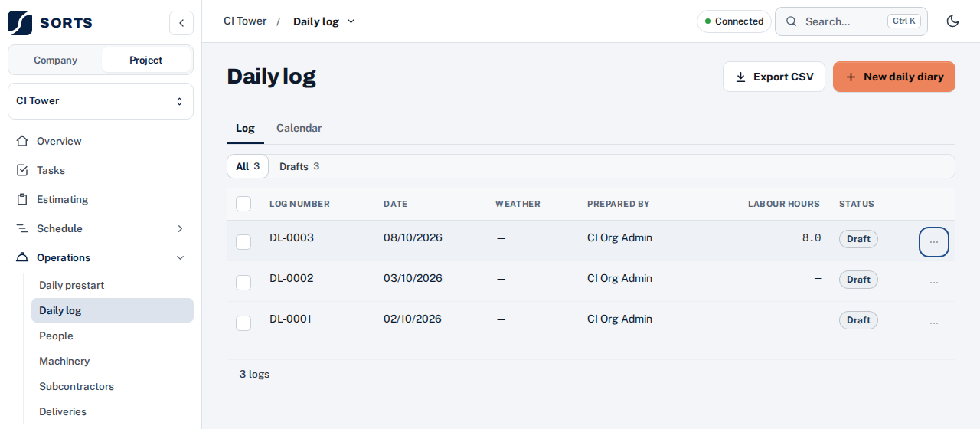The width and height of the screenshot is (980, 429).
Task: Click the Draft badge for DL-0001
Action: click(858, 320)
